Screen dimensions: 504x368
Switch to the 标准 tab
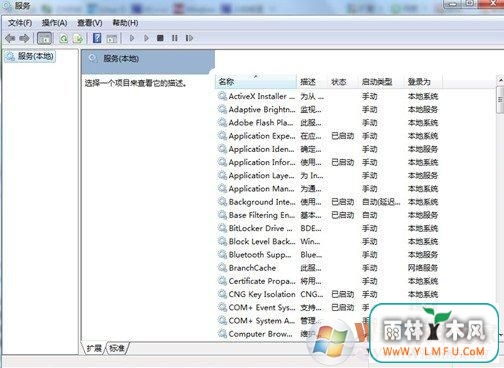pos(117,348)
